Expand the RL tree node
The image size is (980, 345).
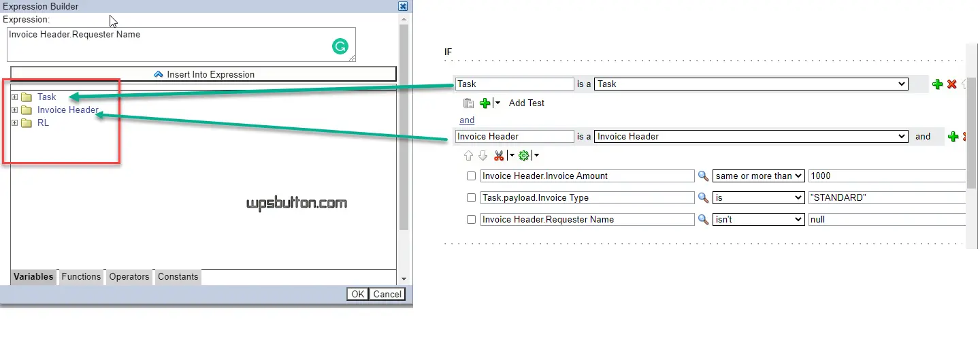pyautogui.click(x=15, y=123)
